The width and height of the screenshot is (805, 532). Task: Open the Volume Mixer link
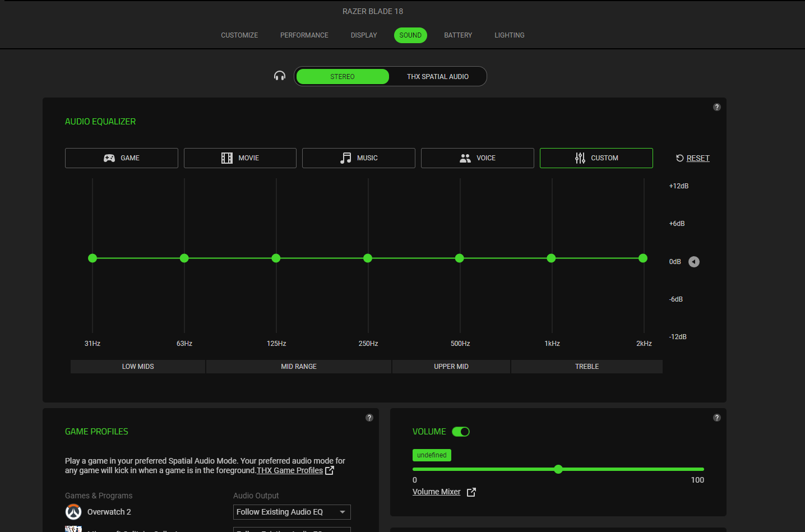437,492
